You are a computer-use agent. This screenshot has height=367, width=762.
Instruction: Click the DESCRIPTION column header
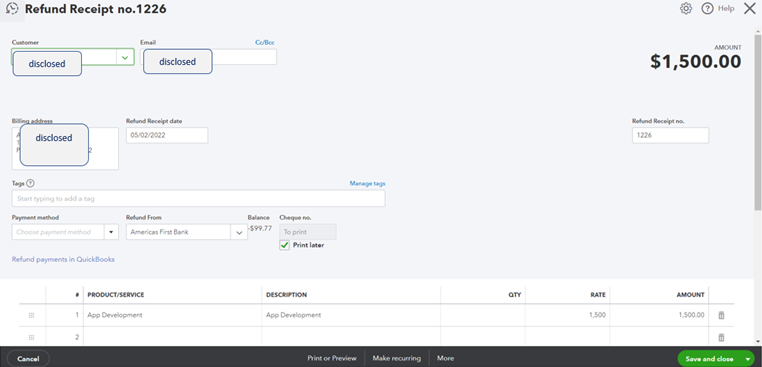pyautogui.click(x=286, y=295)
